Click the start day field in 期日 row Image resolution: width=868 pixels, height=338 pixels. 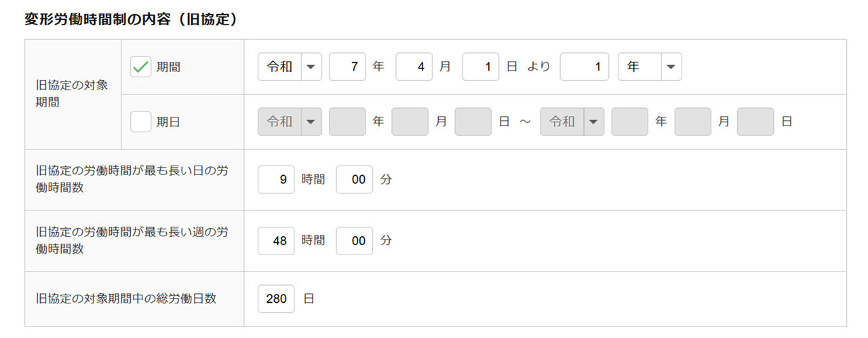(x=473, y=122)
